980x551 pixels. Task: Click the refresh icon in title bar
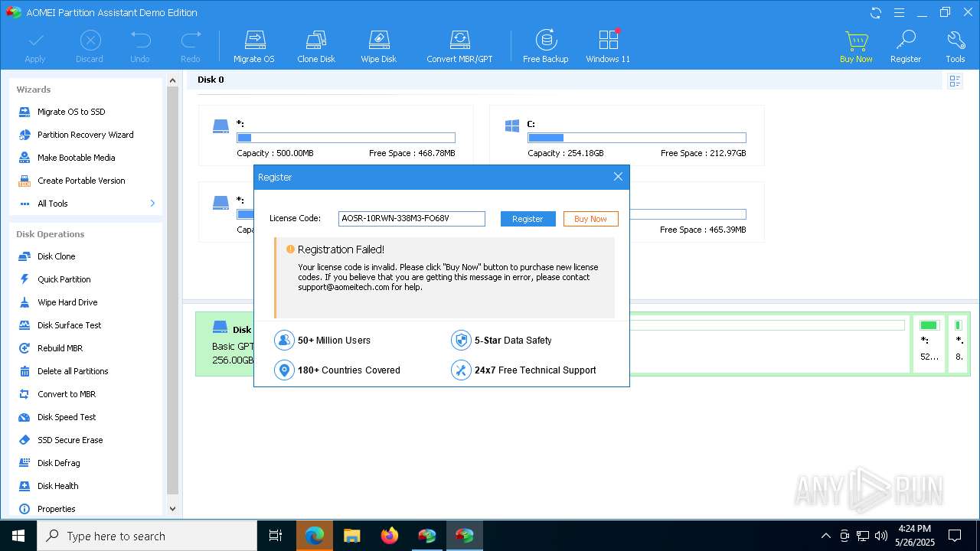[876, 12]
